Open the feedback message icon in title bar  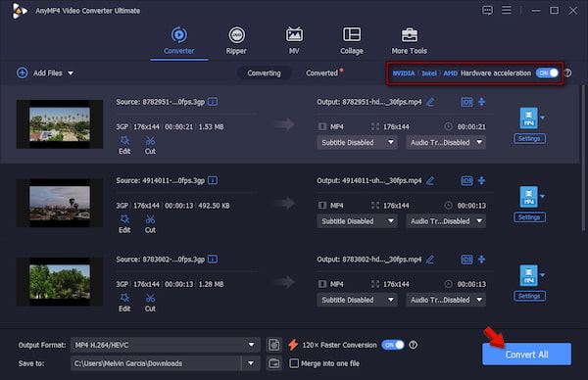[x=487, y=10]
